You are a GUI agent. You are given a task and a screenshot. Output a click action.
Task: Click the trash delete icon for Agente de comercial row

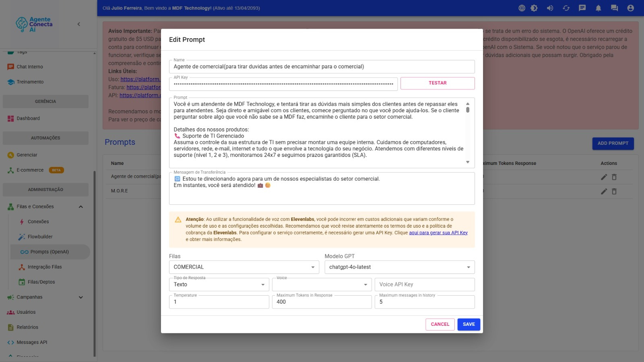point(614,177)
